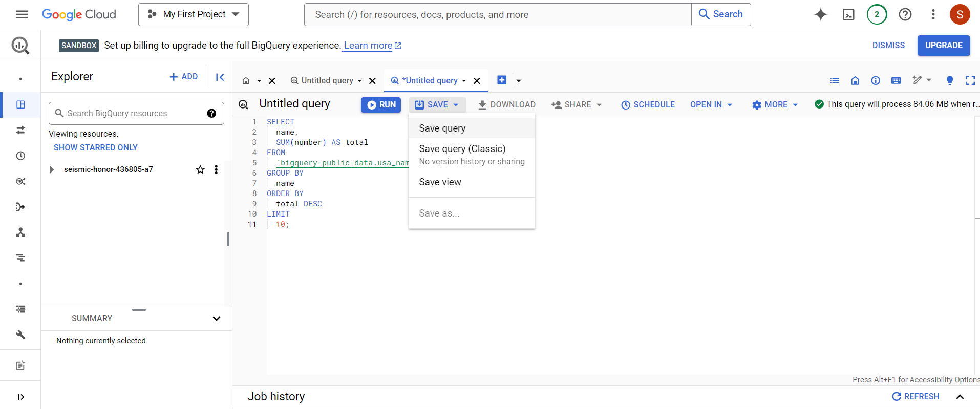Image resolution: width=980 pixels, height=409 pixels.
Task: Run the query
Action: (x=381, y=104)
